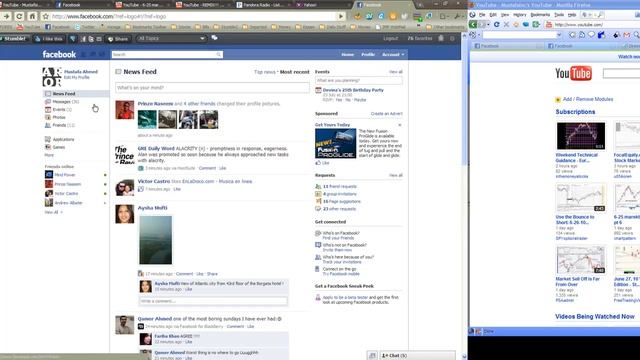640x360 pixels.
Task: Click Share under Aysha Mufti's photo
Action: tap(212, 274)
